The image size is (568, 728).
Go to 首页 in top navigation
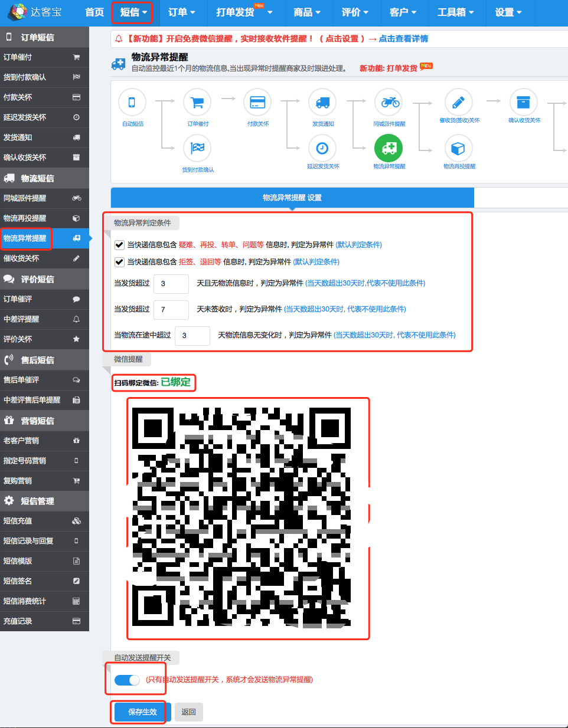94,12
